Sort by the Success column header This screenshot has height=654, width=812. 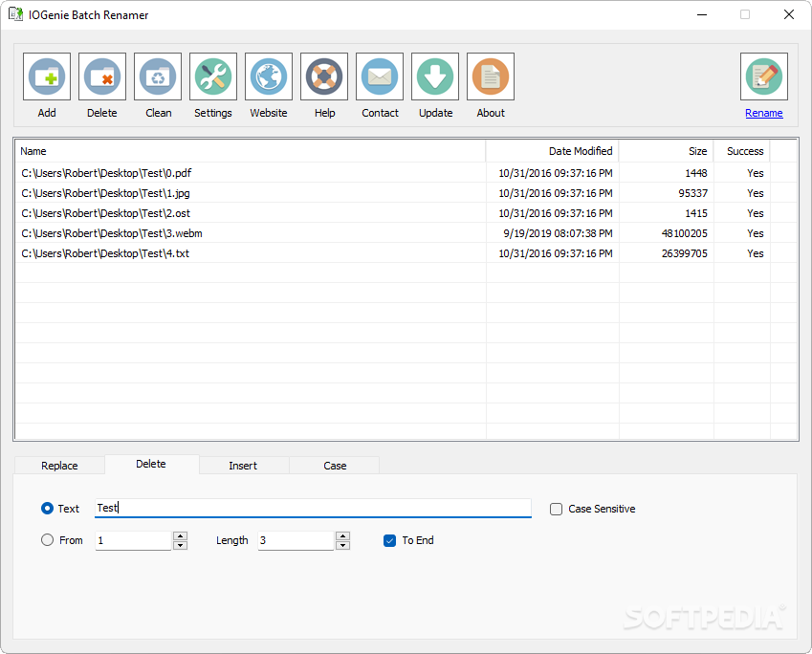741,151
